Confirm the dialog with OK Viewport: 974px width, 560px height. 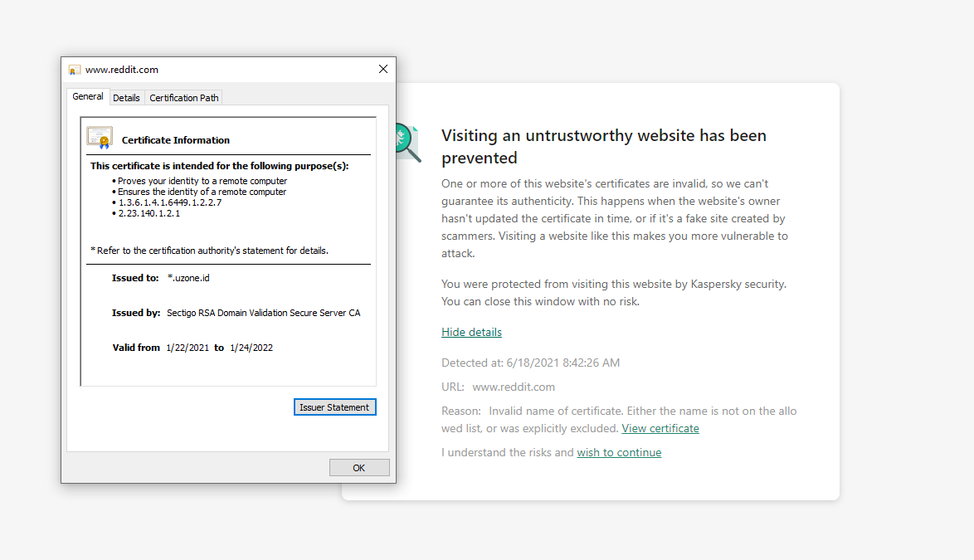coord(359,468)
